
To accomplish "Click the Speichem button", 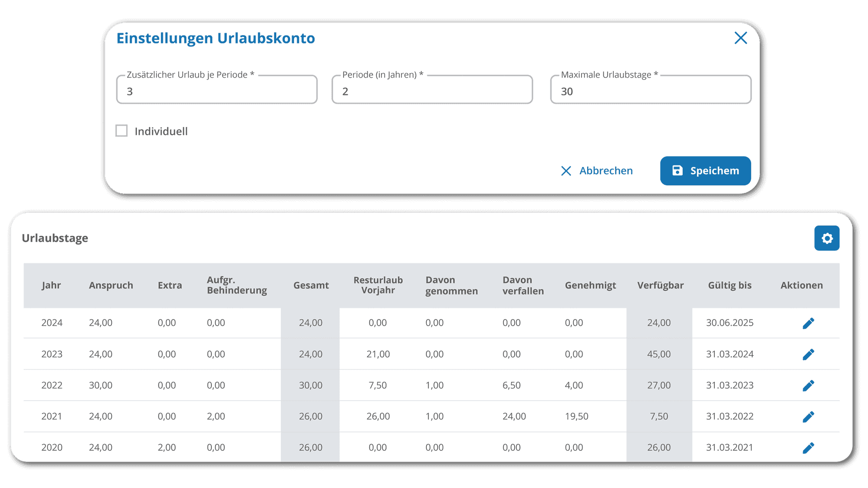I will [x=705, y=170].
